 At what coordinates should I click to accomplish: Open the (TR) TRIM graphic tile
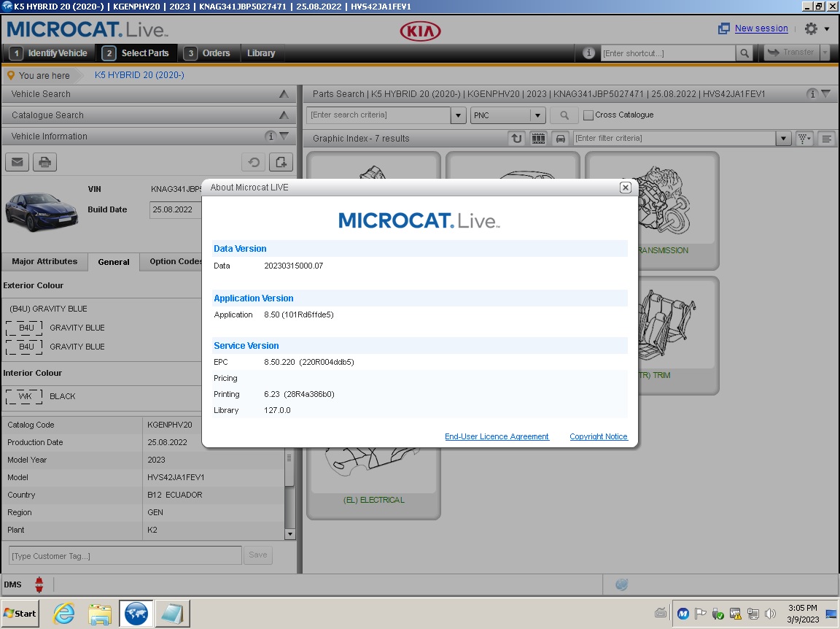click(678, 336)
